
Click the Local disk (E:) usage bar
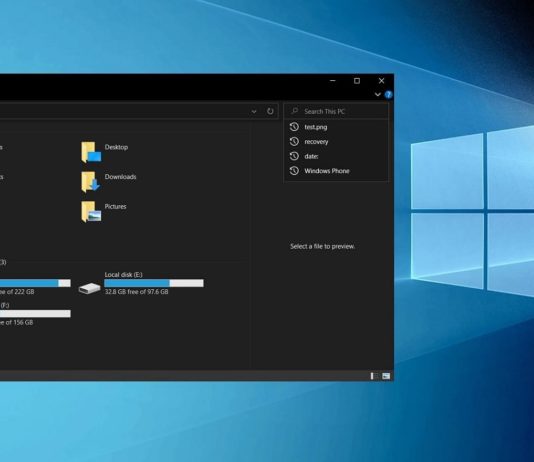154,283
